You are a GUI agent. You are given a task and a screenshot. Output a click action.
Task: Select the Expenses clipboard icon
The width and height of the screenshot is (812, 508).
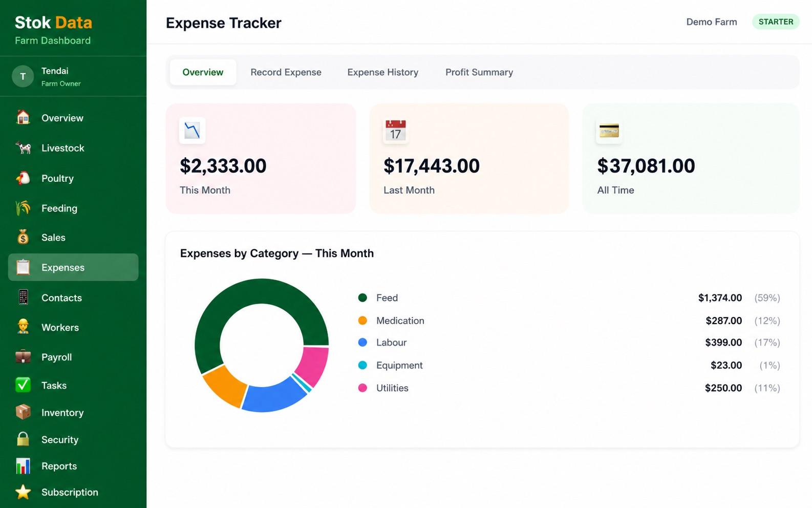pyautogui.click(x=23, y=267)
